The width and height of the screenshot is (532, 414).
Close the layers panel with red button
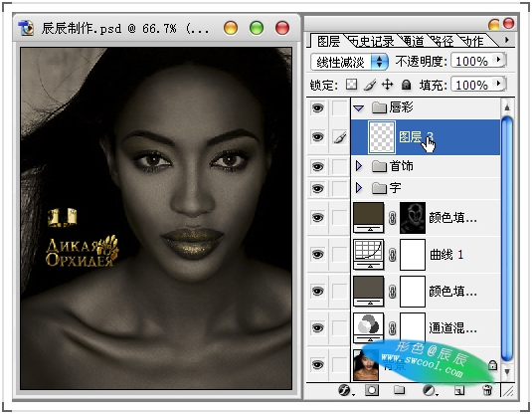tap(508, 24)
